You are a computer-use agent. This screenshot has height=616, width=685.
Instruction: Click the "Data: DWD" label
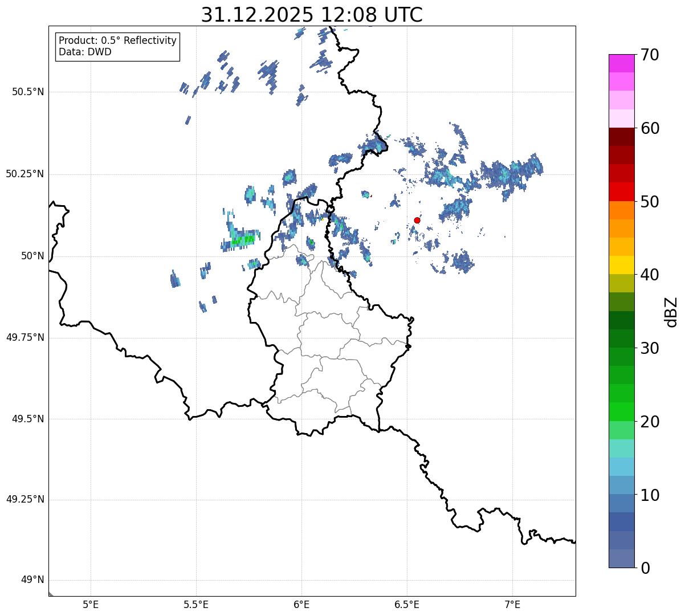point(85,52)
